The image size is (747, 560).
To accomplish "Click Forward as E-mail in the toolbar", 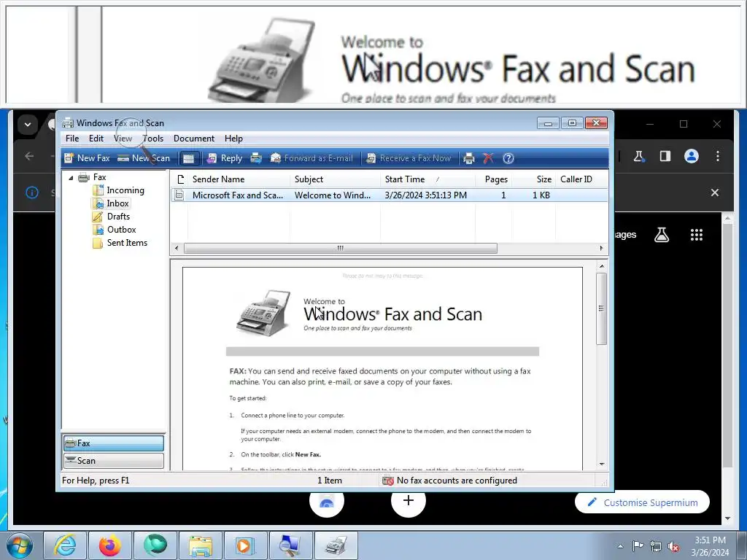I will point(311,158).
